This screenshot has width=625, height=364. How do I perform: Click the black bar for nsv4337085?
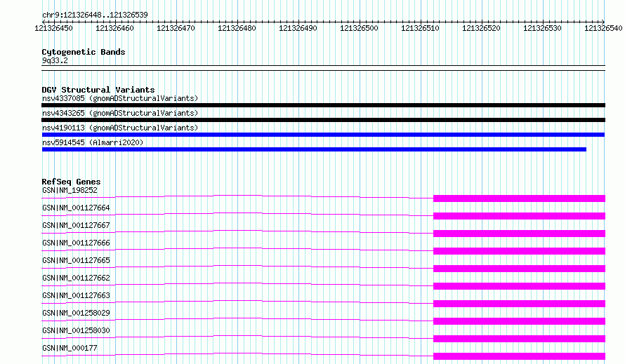(323, 105)
